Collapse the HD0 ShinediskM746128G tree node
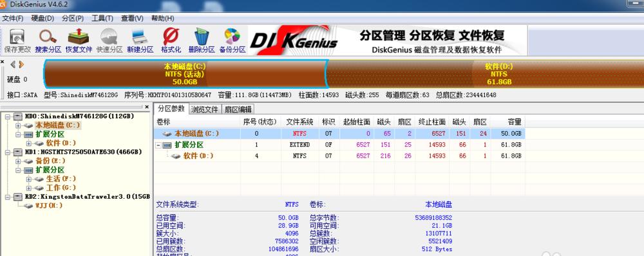 tap(7, 116)
